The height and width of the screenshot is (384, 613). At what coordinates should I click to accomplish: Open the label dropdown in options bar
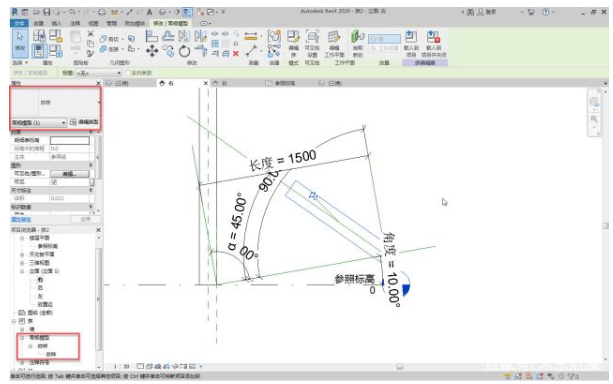(x=99, y=73)
